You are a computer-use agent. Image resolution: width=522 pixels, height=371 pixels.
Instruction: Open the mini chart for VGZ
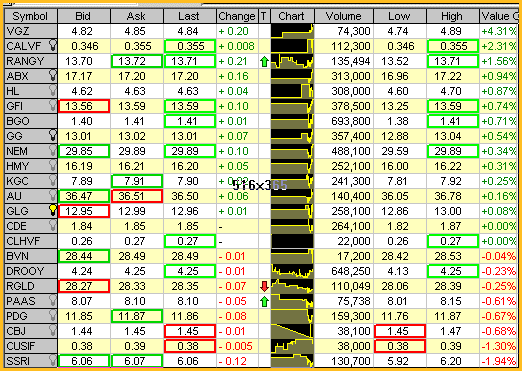point(292,31)
